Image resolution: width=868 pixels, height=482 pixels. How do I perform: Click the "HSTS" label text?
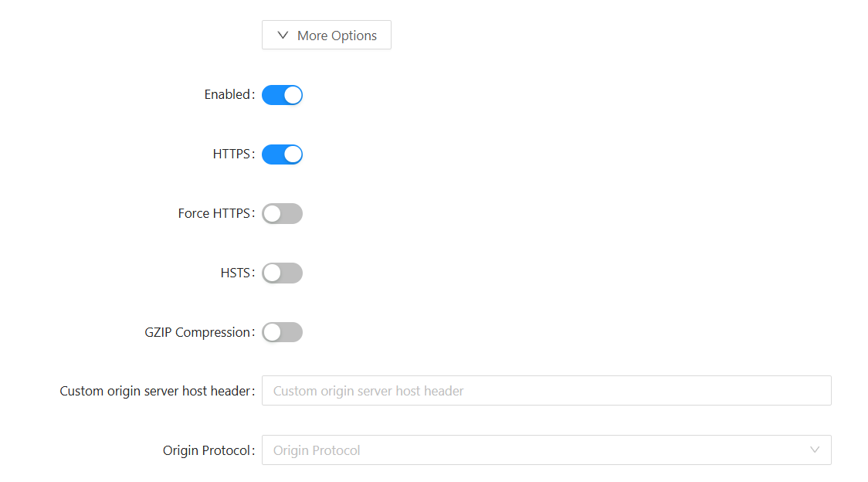(x=236, y=273)
